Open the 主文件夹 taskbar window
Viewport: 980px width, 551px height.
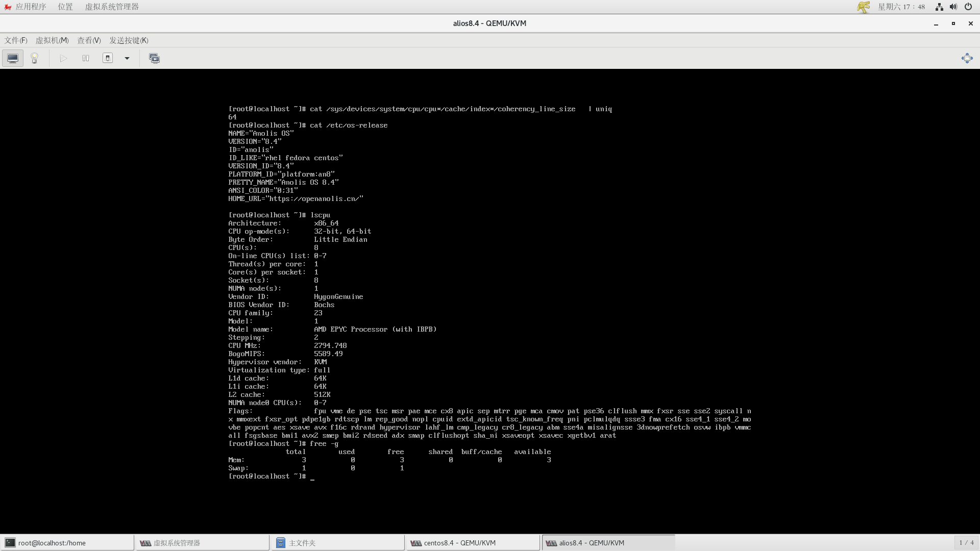(302, 543)
